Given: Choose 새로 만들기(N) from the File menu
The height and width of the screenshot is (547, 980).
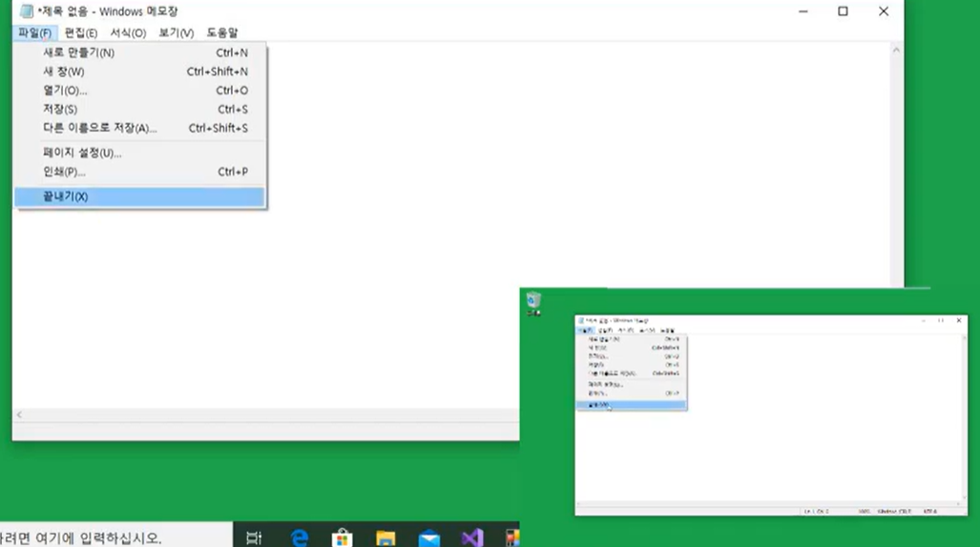Looking at the screenshot, I should coord(139,53).
